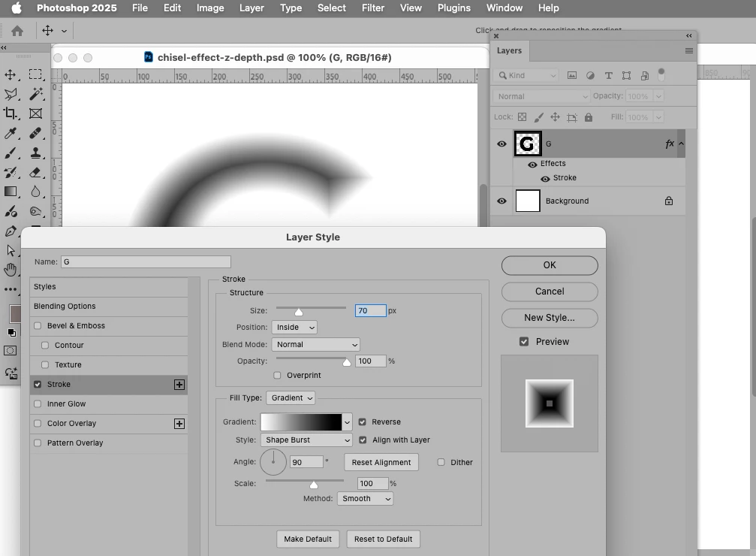Image resolution: width=756 pixels, height=556 pixels.
Task: Select the Brush tool
Action: tap(10, 153)
